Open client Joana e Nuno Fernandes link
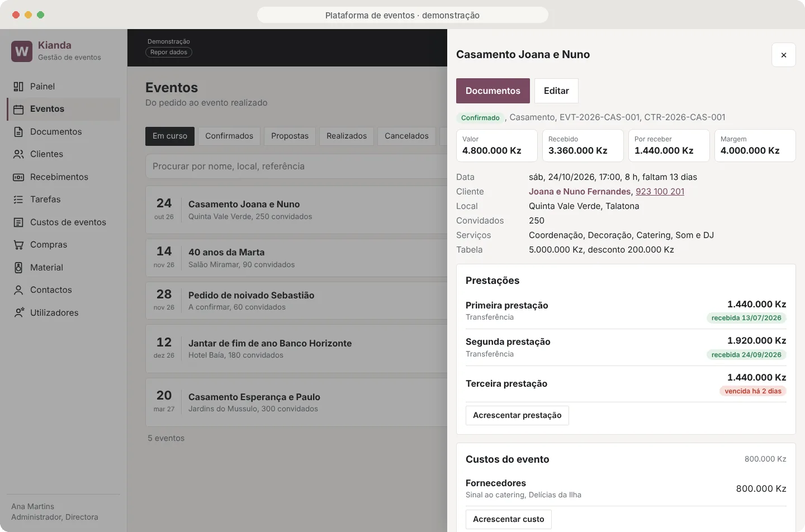 coord(580,192)
